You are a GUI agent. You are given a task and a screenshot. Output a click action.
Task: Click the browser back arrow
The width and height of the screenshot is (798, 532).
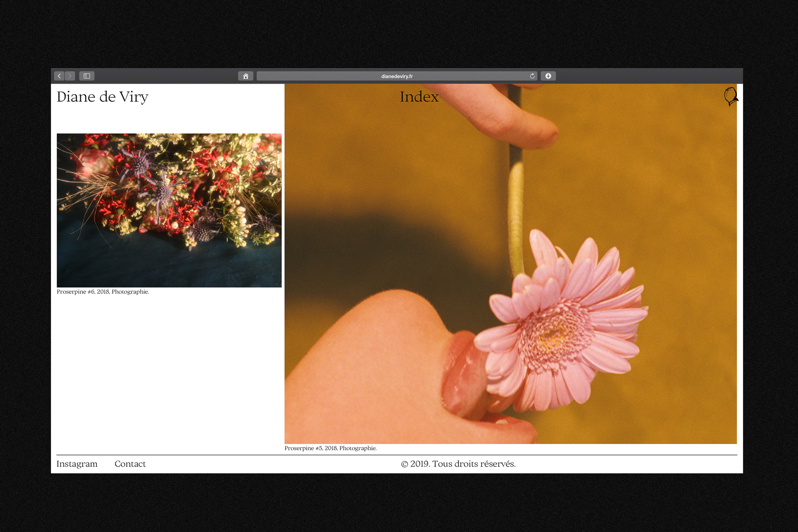59,76
